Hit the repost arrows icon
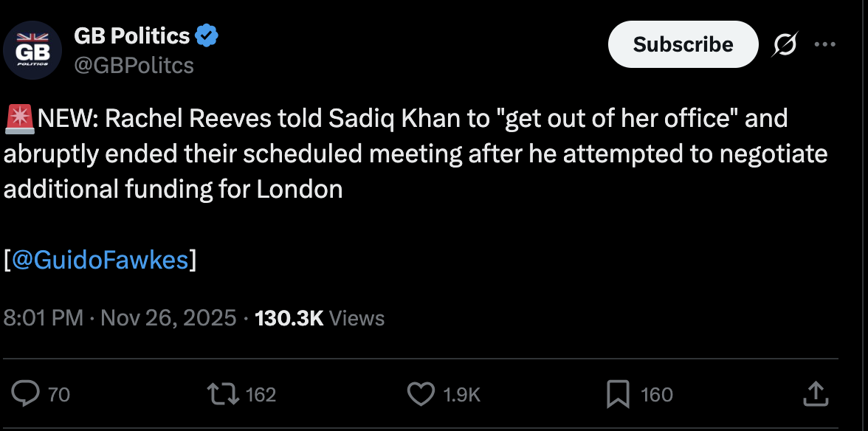 [224, 394]
